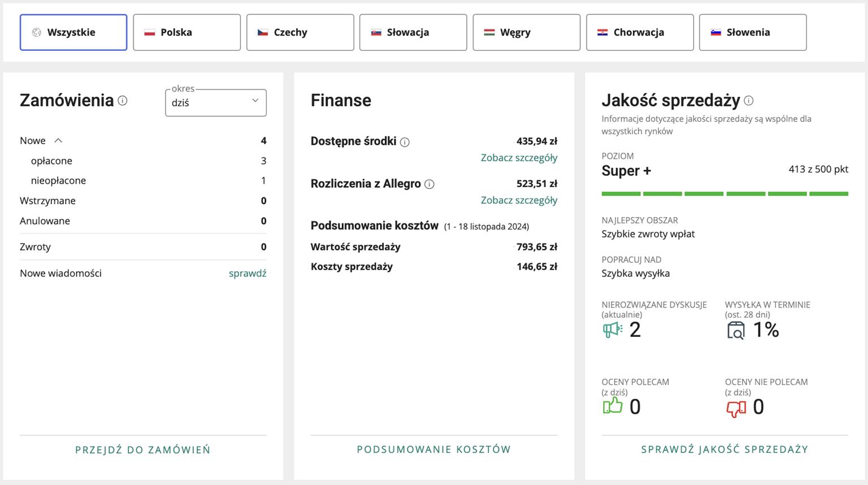
Task: Select the Polska market tab
Action: pyautogui.click(x=186, y=32)
